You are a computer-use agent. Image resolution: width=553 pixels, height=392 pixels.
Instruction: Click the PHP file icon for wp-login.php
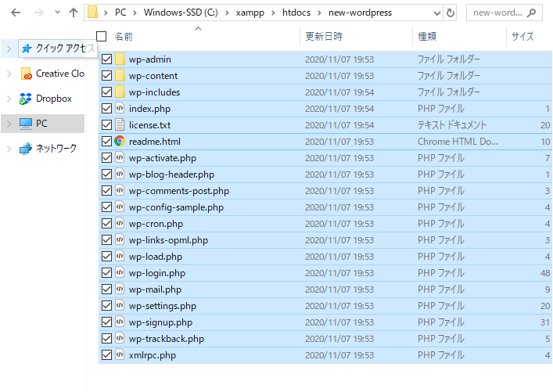120,273
